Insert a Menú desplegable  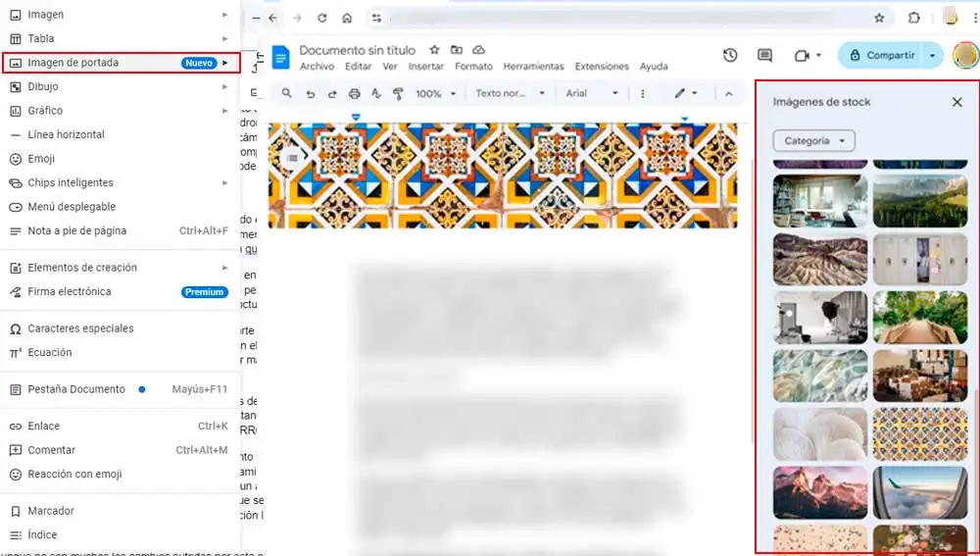(x=120, y=207)
